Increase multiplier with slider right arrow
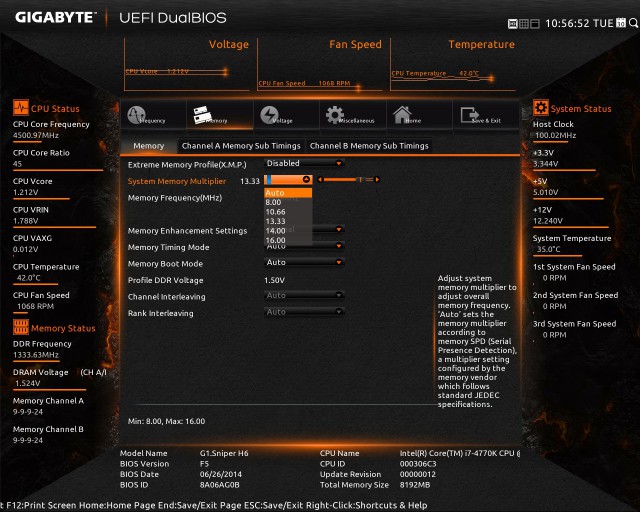 pyautogui.click(x=377, y=180)
